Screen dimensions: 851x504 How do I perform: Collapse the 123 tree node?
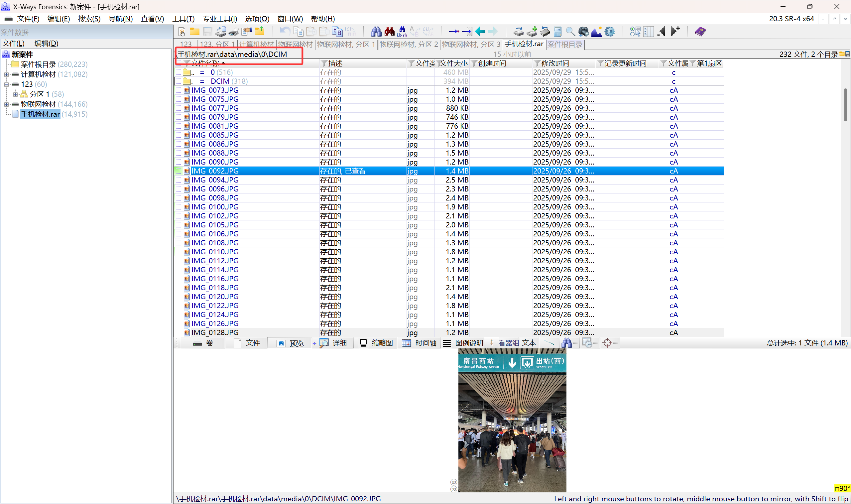pyautogui.click(x=6, y=84)
